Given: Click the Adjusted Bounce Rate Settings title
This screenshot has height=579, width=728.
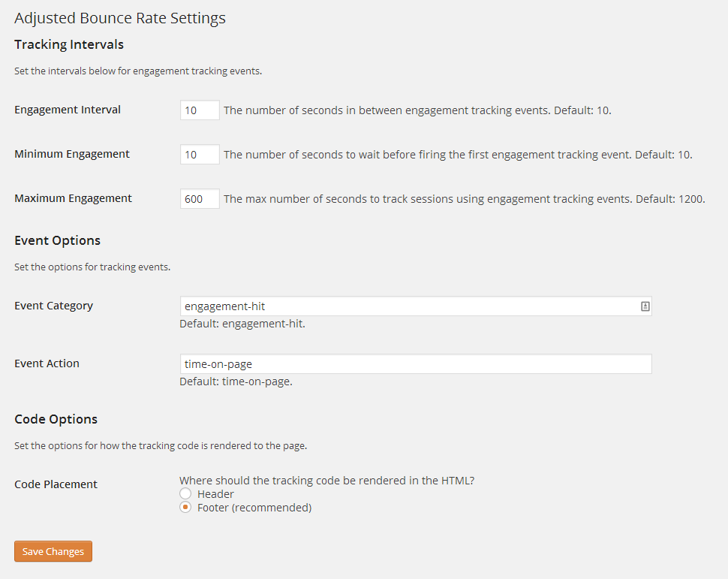Looking at the screenshot, I should (120, 18).
